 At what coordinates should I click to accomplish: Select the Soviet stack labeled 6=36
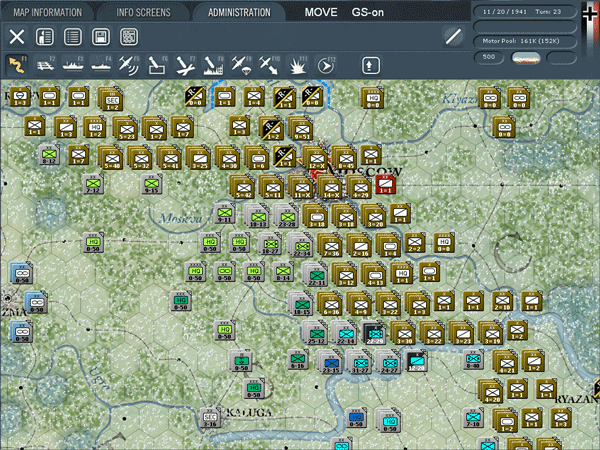331,303
